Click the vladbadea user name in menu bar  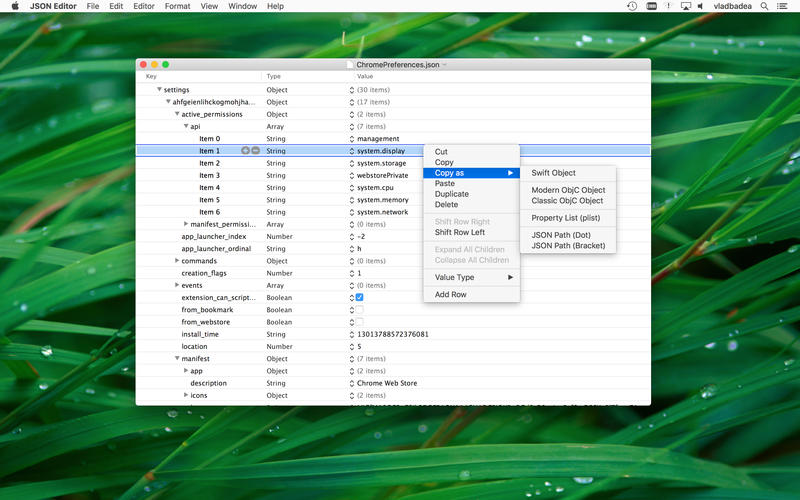(x=732, y=6)
